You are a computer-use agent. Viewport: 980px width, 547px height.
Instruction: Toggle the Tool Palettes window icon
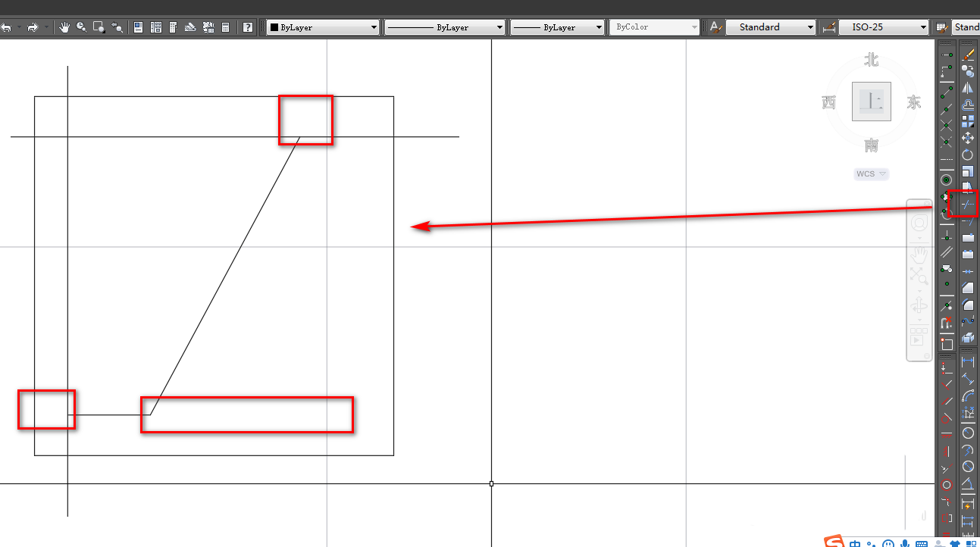click(173, 27)
